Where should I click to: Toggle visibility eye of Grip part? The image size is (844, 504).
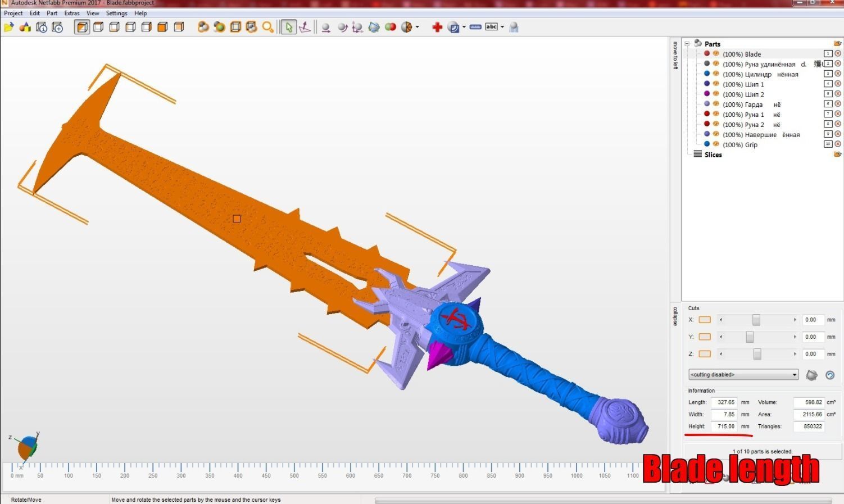(x=716, y=144)
